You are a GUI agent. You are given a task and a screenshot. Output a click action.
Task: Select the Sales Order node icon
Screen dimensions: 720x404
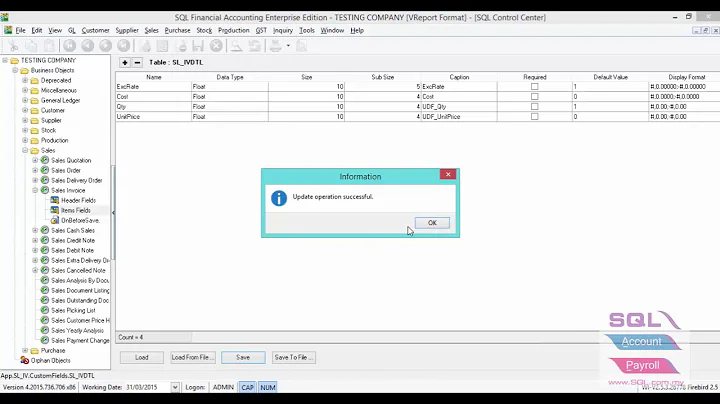(x=45, y=170)
